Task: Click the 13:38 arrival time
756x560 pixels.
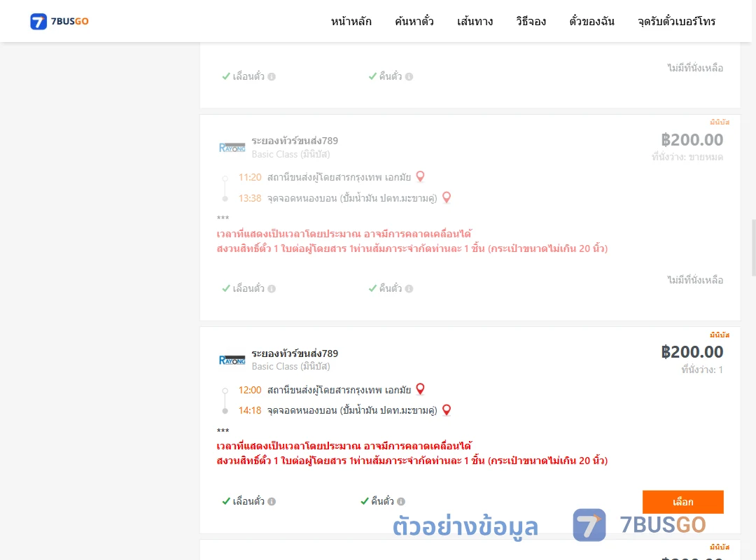Action: (x=250, y=198)
